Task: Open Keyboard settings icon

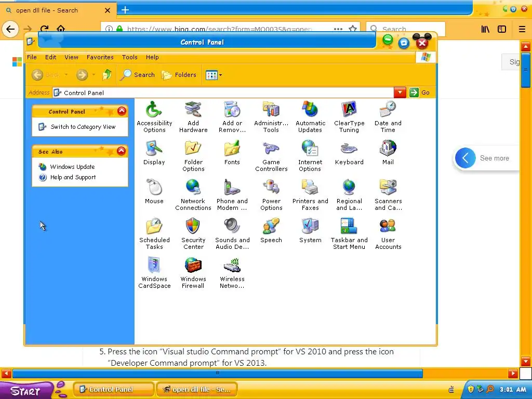Action: coord(349,152)
